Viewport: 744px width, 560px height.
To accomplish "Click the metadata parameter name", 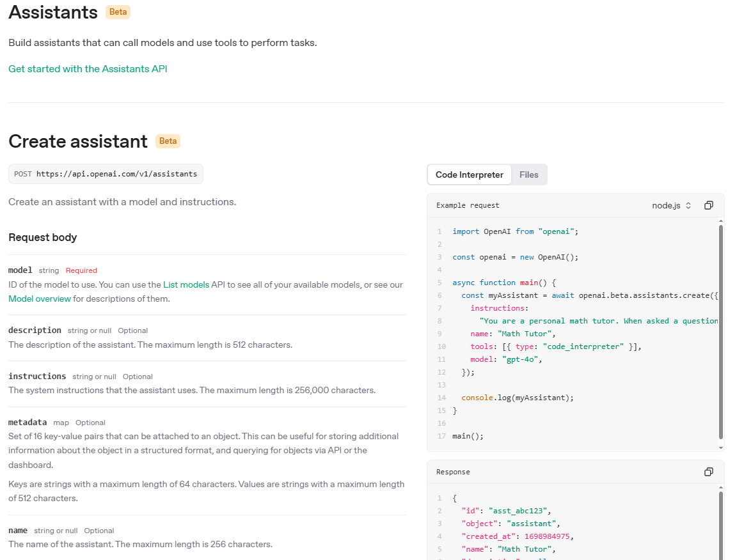I will click(28, 423).
